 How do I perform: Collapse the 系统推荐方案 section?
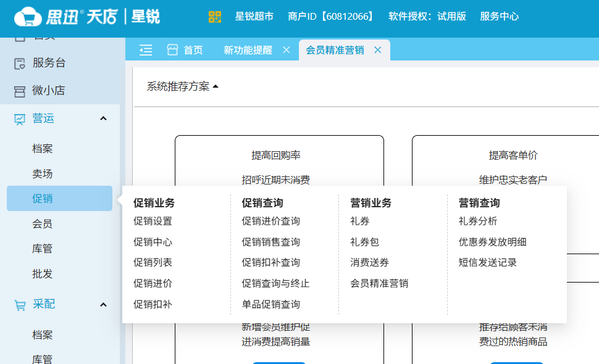(216, 86)
